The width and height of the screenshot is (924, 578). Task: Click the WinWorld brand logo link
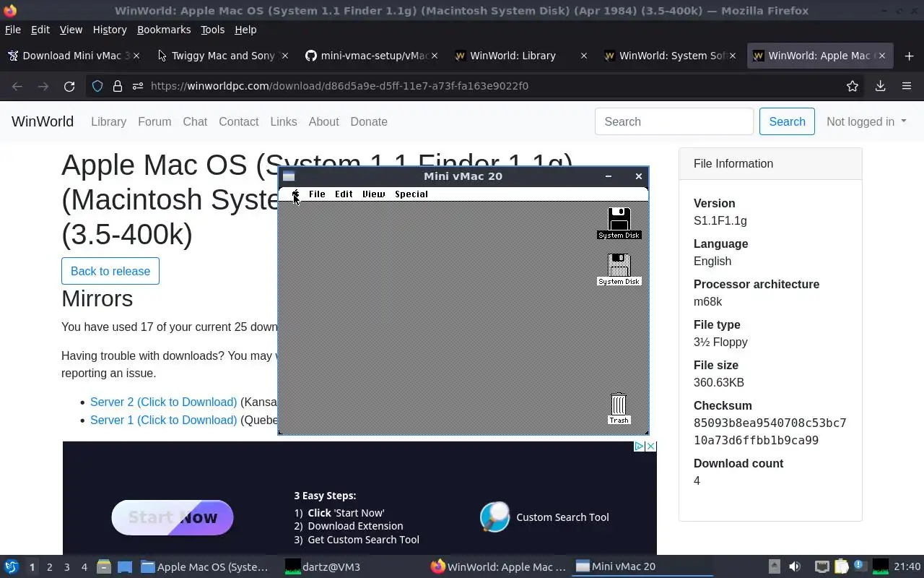[x=43, y=121]
